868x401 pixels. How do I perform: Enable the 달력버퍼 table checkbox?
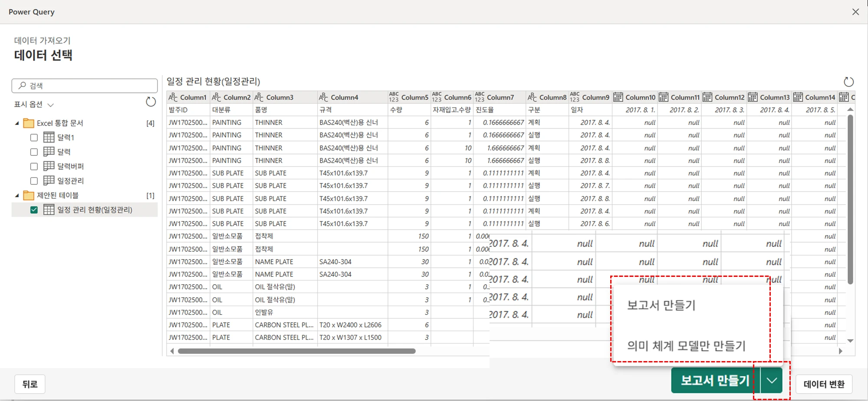click(34, 166)
